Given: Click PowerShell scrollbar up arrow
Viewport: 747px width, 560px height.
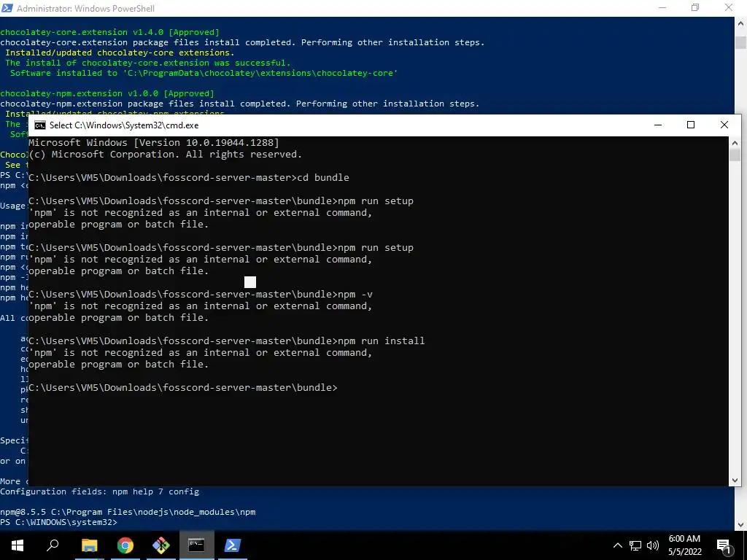Looking at the screenshot, I should pos(741,23).
